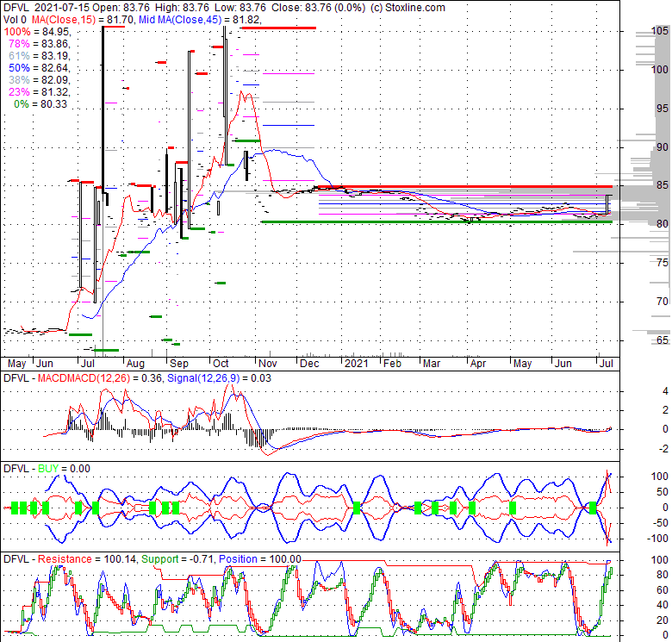The image size is (672, 642).
Task: Click the Oct month label on time axis
Action: 221,364
